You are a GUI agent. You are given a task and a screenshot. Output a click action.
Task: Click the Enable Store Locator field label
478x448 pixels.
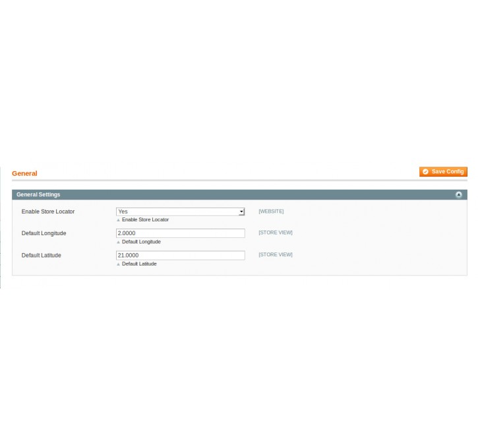click(48, 211)
